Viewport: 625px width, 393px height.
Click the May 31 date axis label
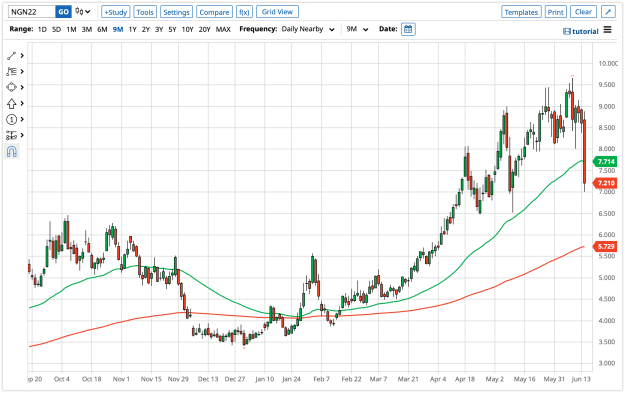554,379
